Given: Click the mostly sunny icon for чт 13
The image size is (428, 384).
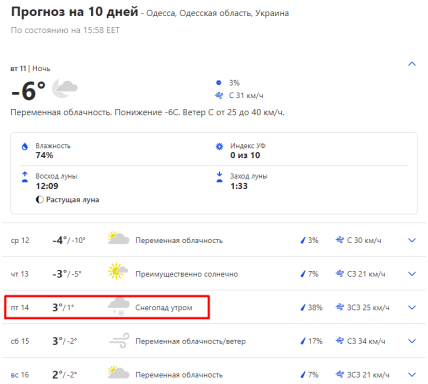Looking at the screenshot, I should pyautogui.click(x=118, y=271).
